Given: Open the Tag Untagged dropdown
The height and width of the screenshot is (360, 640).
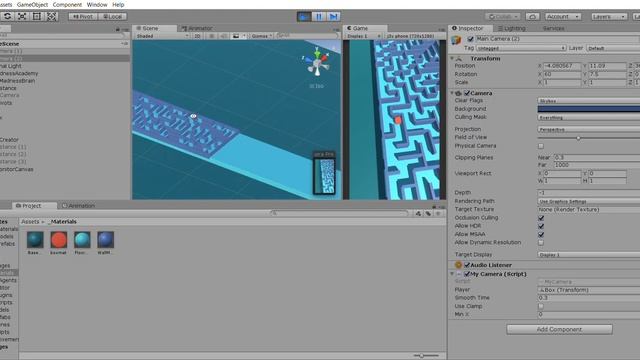Looking at the screenshot, I should coord(521,48).
